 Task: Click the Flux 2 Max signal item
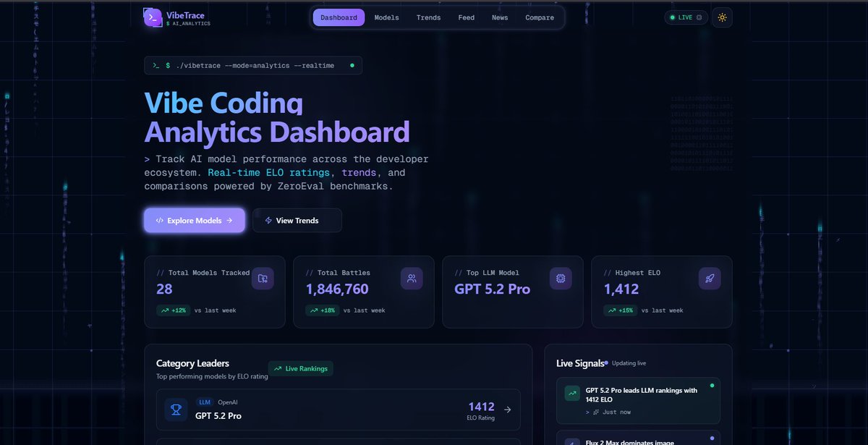tap(638, 437)
